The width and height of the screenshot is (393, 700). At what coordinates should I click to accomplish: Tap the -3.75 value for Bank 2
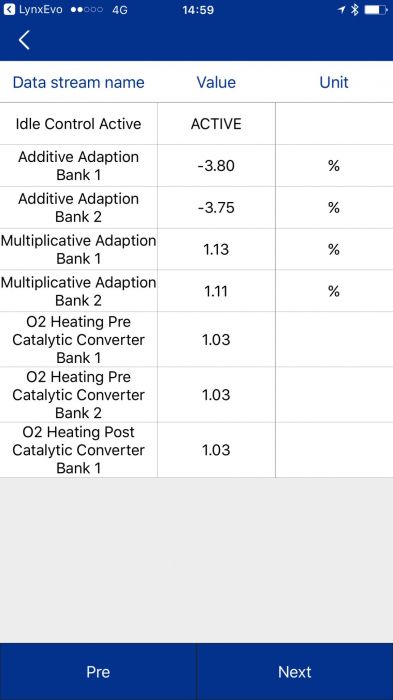pos(216,208)
